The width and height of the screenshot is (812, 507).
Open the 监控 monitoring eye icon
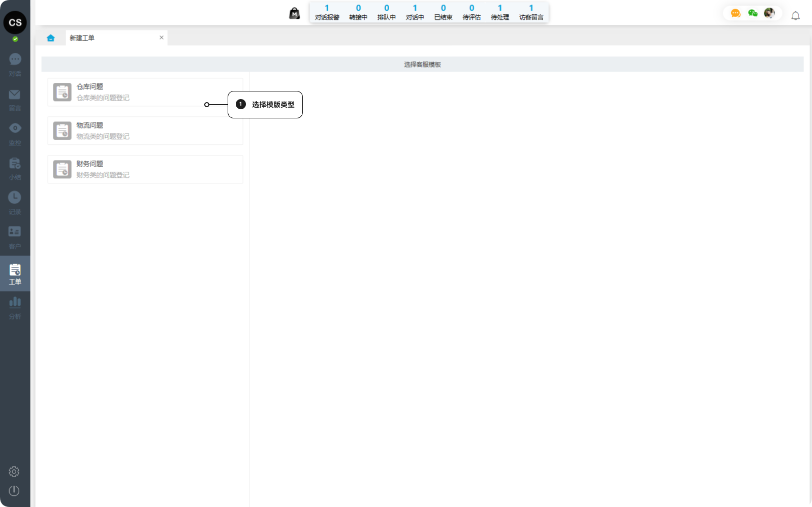click(15, 133)
